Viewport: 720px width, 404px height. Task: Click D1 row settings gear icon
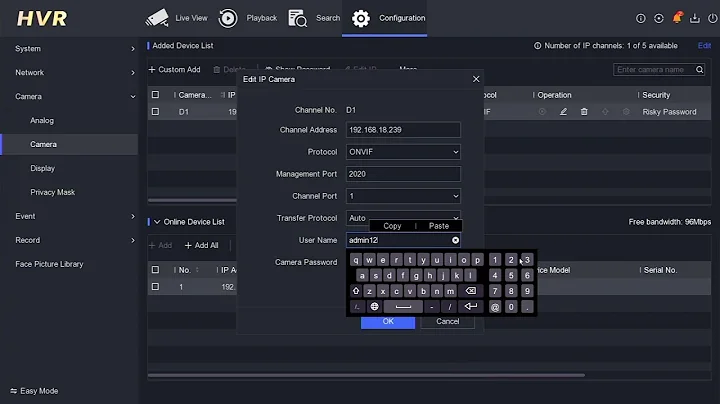point(626,112)
